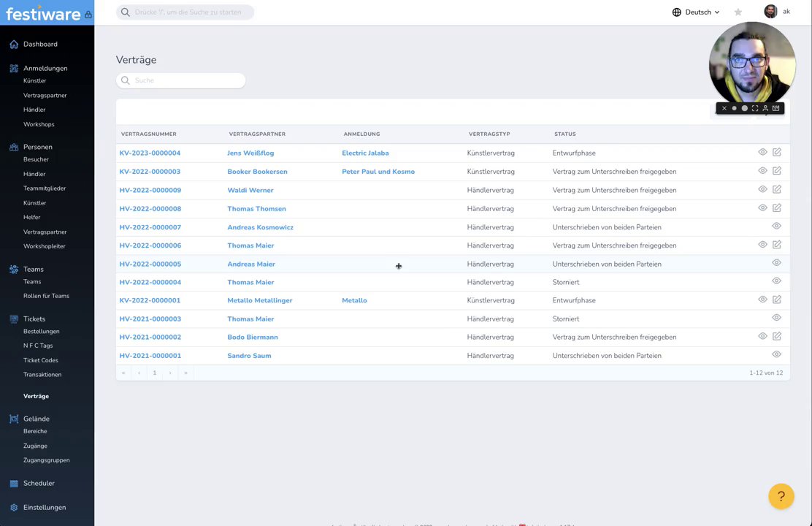Show contract KV-2022-0000003 using eye icon

pos(762,171)
